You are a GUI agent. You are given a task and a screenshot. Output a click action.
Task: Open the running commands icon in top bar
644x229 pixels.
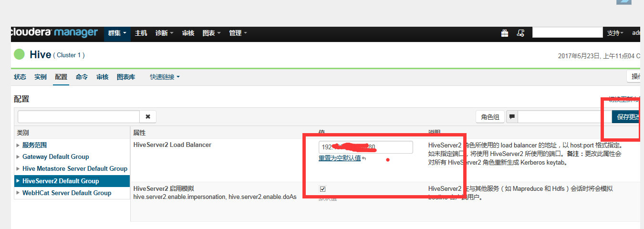click(521, 33)
